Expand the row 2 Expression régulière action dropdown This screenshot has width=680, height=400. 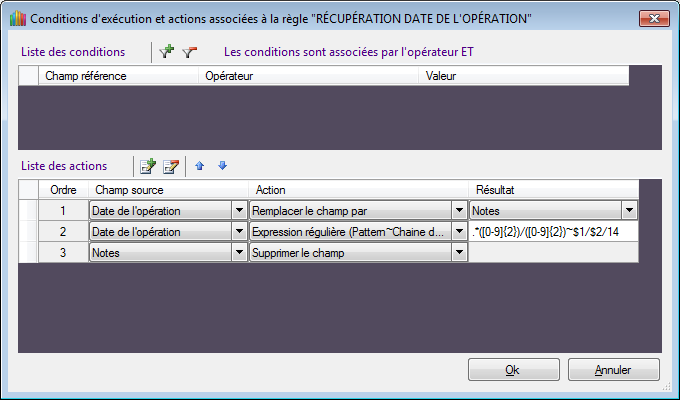pyautogui.click(x=458, y=232)
